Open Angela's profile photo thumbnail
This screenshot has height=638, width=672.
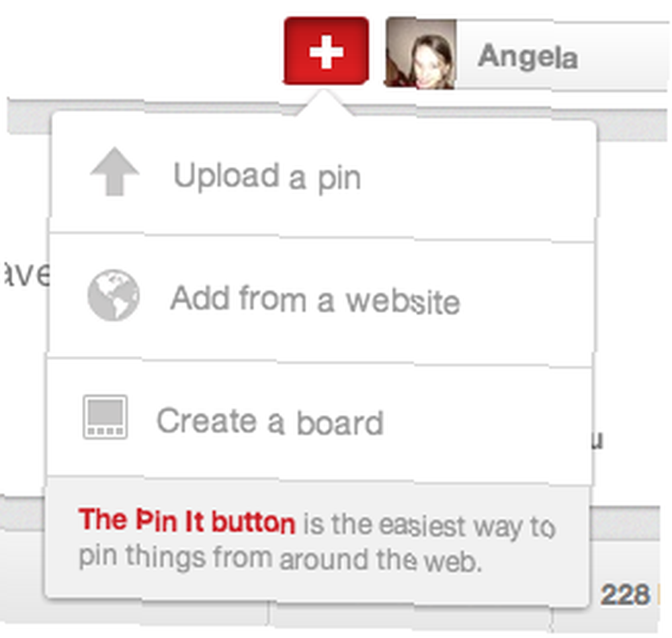[x=421, y=53]
